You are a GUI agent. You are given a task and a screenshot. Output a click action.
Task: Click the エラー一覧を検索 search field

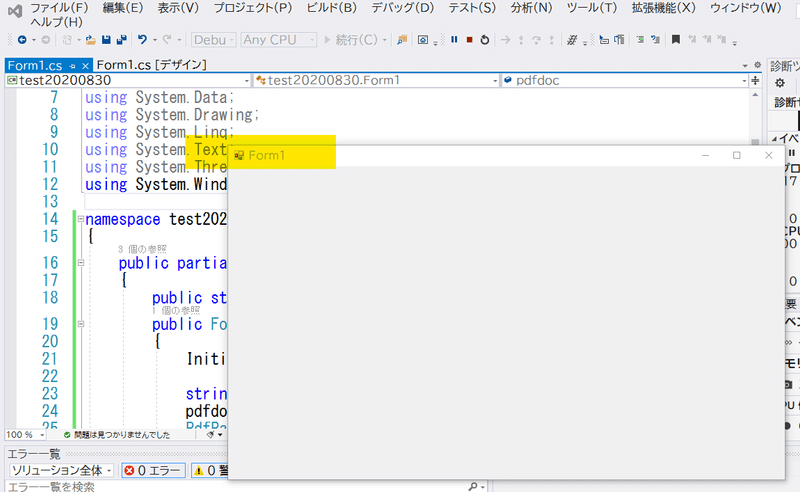tap(247, 486)
